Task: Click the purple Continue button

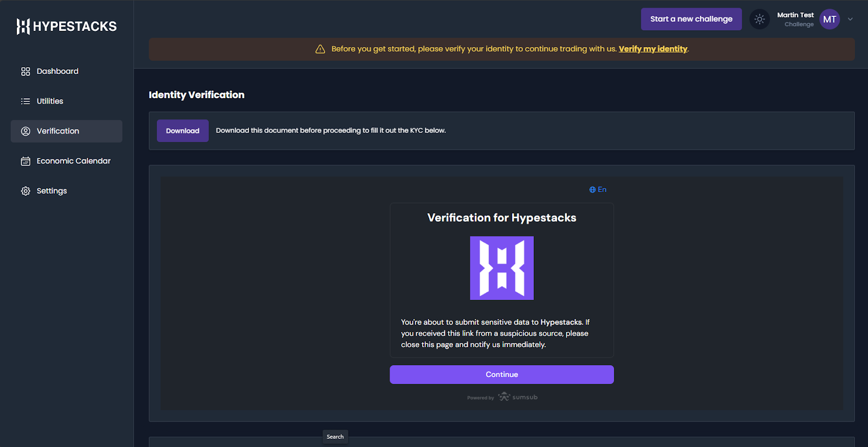Action: 502,374
